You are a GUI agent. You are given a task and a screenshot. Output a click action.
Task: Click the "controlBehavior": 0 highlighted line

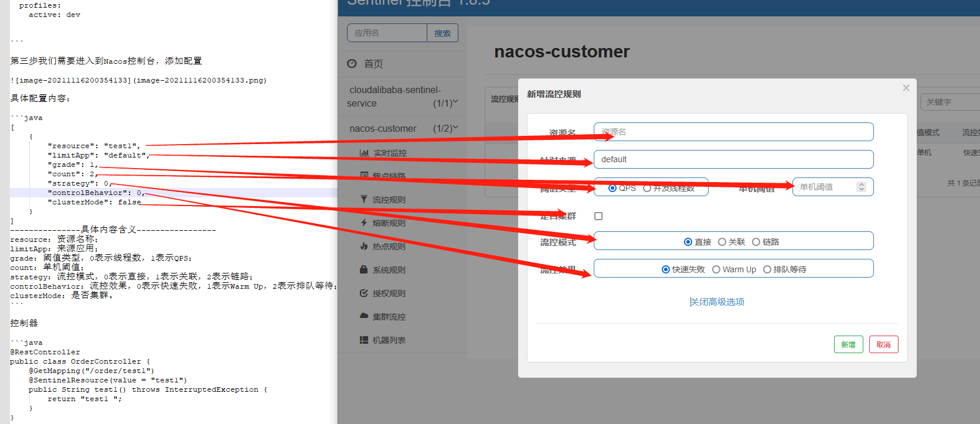pos(96,193)
